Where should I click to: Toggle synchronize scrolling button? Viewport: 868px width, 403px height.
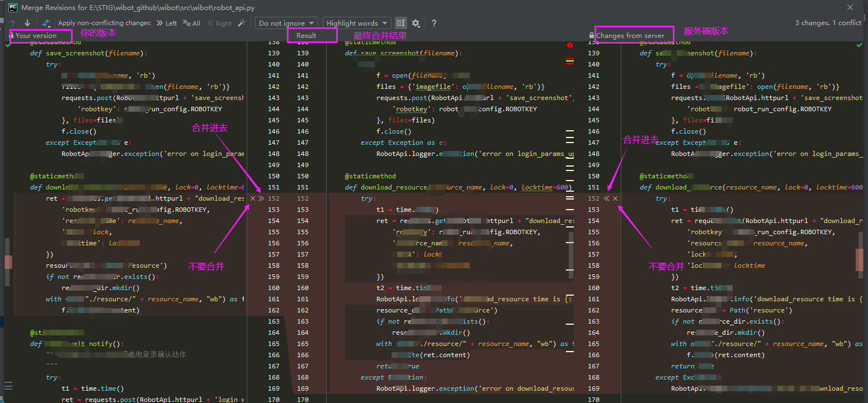[x=400, y=23]
